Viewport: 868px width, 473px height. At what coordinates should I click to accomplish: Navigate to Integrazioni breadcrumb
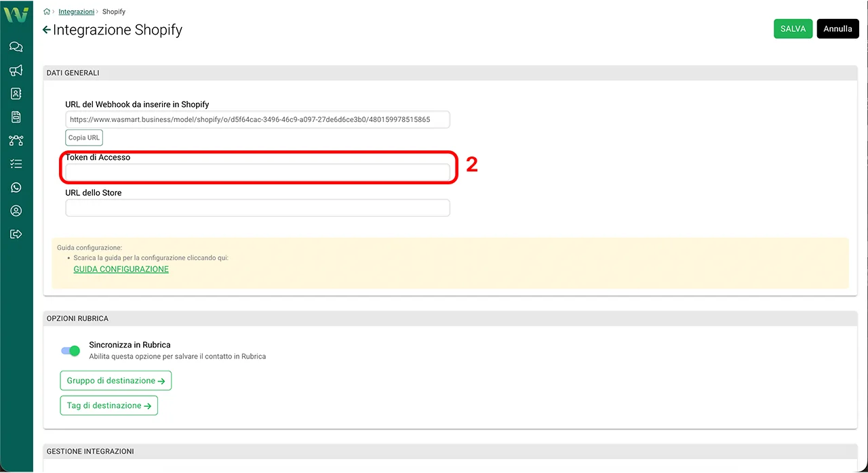click(x=76, y=12)
